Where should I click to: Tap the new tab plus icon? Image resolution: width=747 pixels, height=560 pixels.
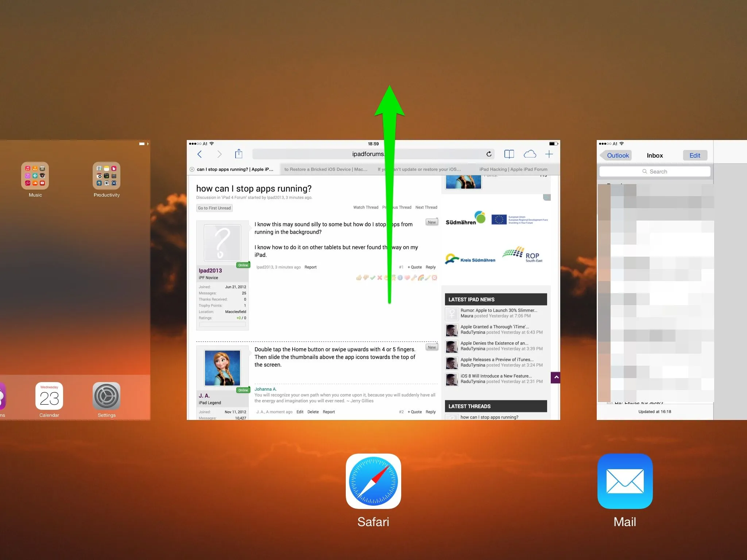coord(549,154)
